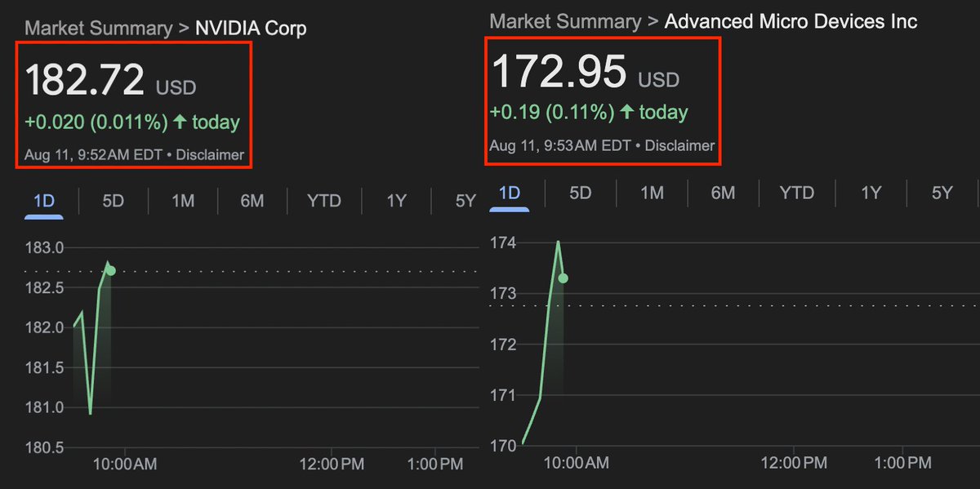Click the 181.5 axis label on NVIDIA chart
The width and height of the screenshot is (980, 489).
(x=44, y=367)
